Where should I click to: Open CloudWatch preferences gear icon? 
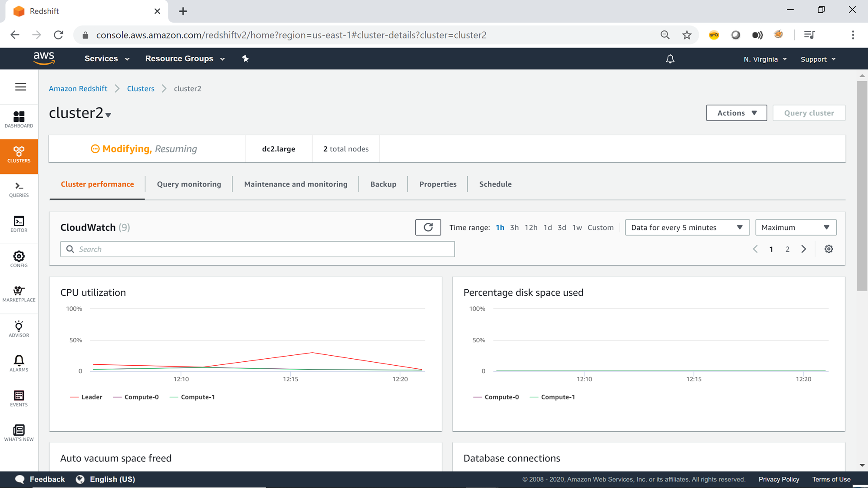(829, 249)
